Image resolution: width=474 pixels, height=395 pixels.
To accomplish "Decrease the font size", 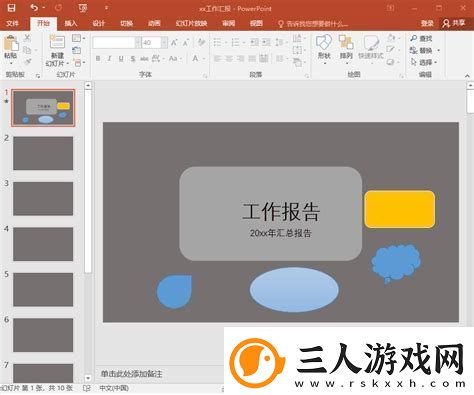I will point(186,42).
